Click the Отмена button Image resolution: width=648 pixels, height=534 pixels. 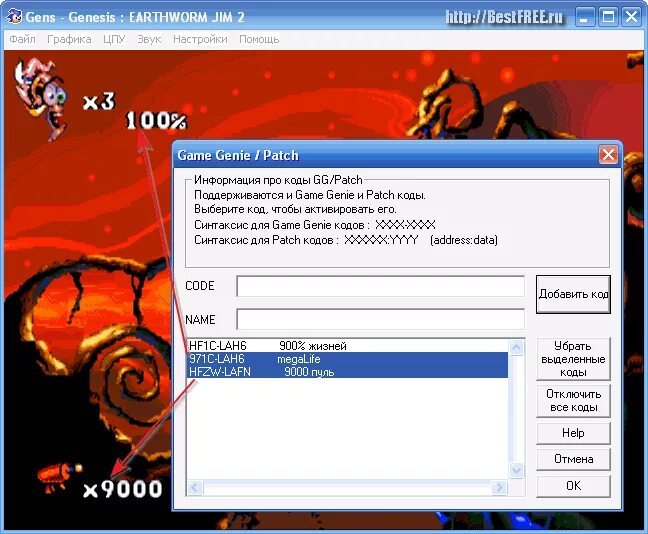click(573, 459)
